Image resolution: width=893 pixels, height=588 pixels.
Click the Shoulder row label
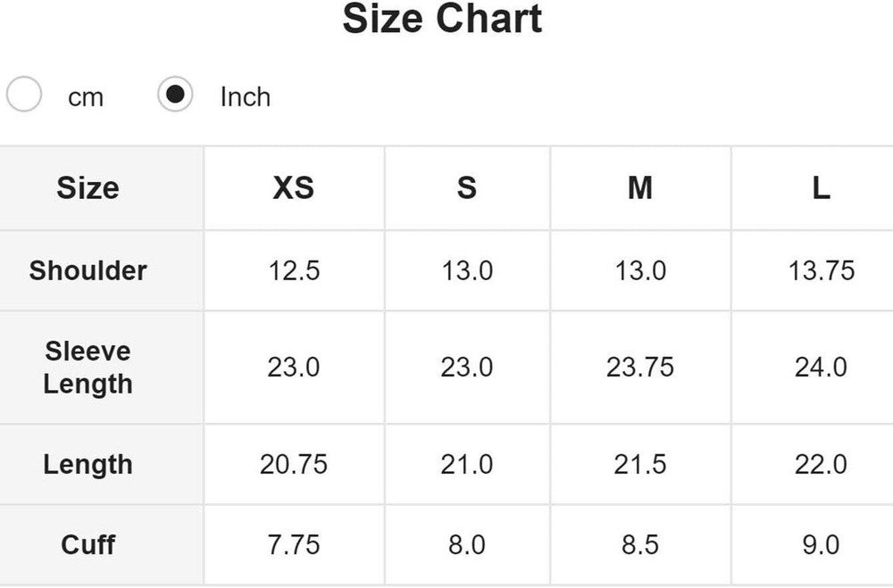tap(88, 270)
